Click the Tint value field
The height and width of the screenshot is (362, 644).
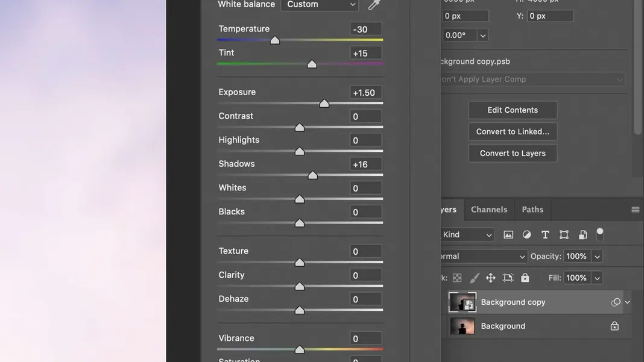[365, 54]
